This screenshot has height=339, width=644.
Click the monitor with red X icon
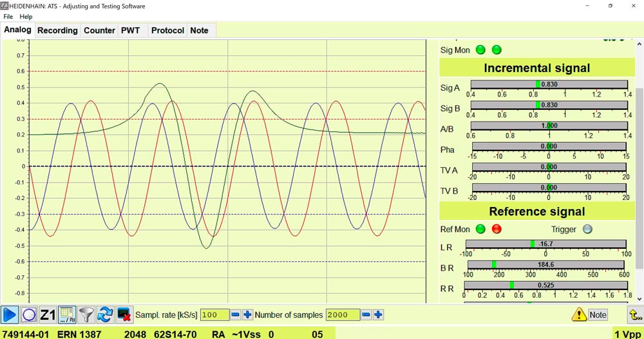tap(124, 315)
